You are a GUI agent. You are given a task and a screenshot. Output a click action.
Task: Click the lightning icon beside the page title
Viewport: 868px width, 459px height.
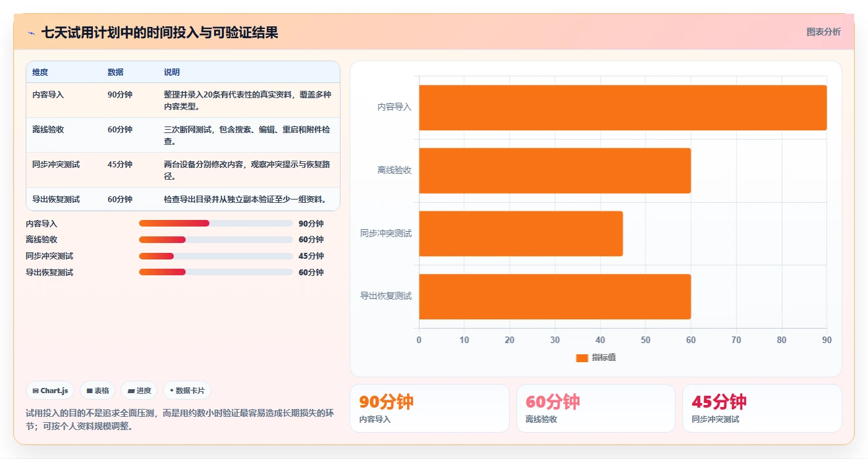tap(31, 33)
